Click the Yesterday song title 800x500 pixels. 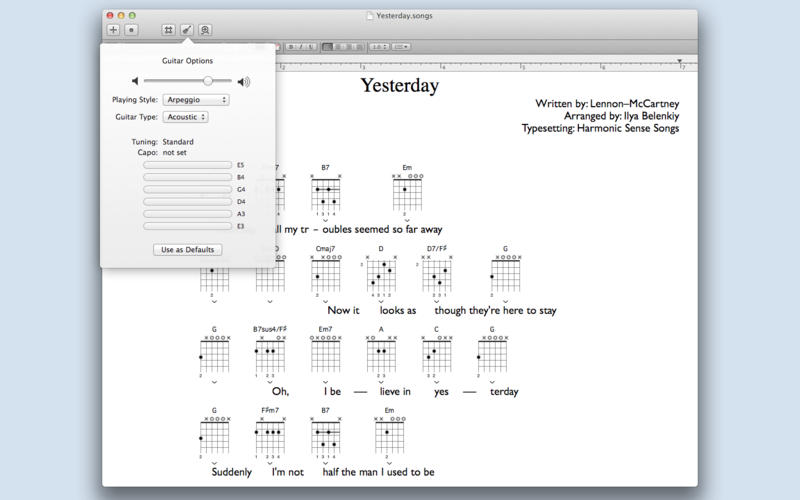pyautogui.click(x=399, y=85)
